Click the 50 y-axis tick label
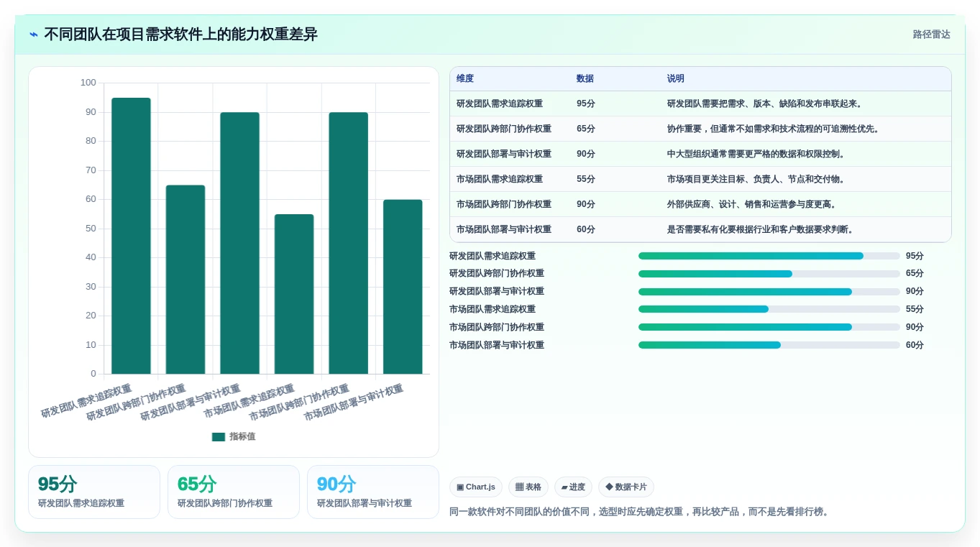The width and height of the screenshot is (980, 547). pyautogui.click(x=91, y=229)
